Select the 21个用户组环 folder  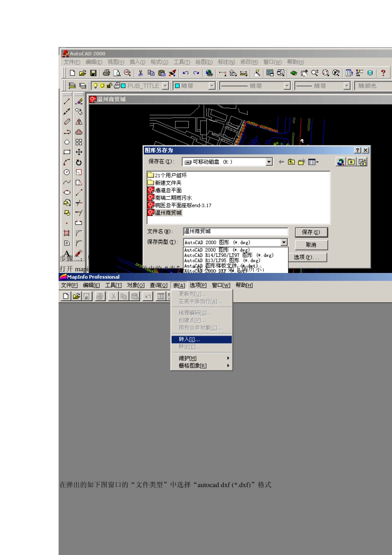pos(167,176)
